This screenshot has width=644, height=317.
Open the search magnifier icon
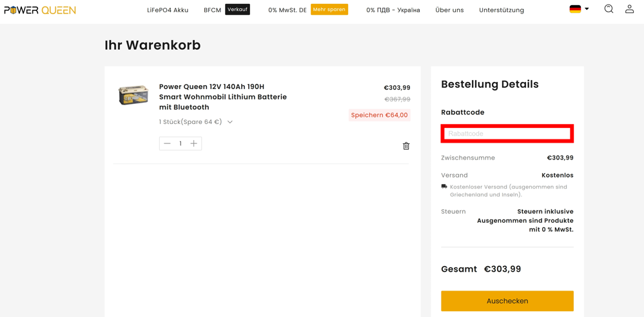coord(609,9)
